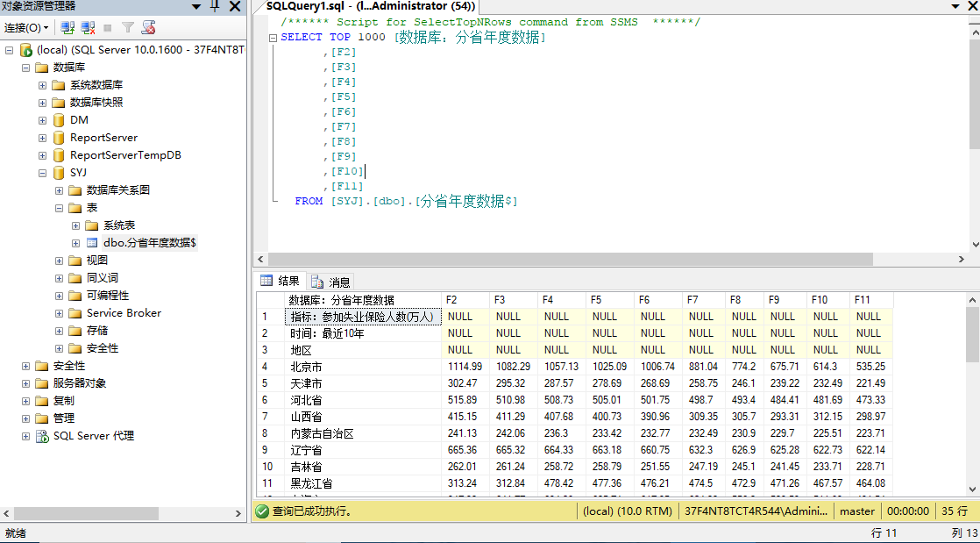The height and width of the screenshot is (543, 980).
Task: Collapse the 数据库 tree node
Action: [25, 67]
